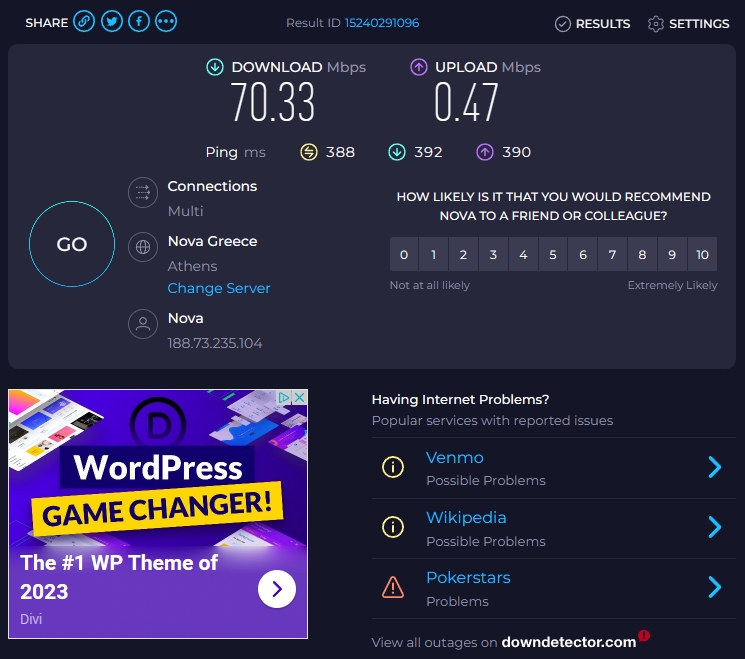The image size is (745, 659).
Task: Click the Athens location text
Action: point(192,266)
